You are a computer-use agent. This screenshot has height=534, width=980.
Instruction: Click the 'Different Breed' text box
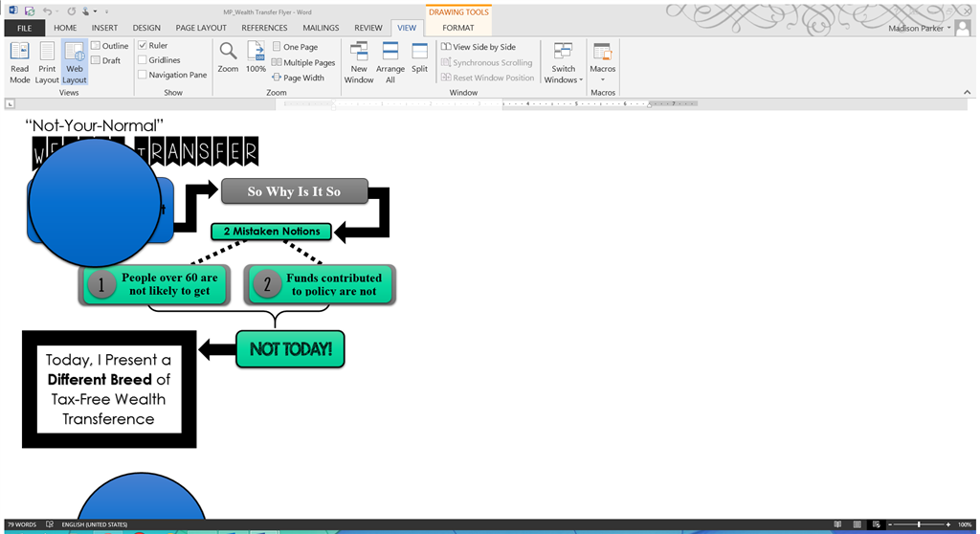(x=109, y=389)
